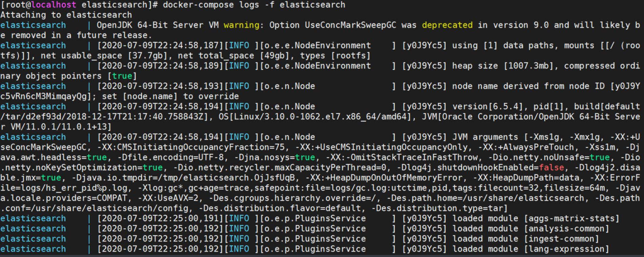Click '-Des.distribution.type=tar]' argument
Image resolution: width=644 pixels, height=257 pixels.
(439, 208)
